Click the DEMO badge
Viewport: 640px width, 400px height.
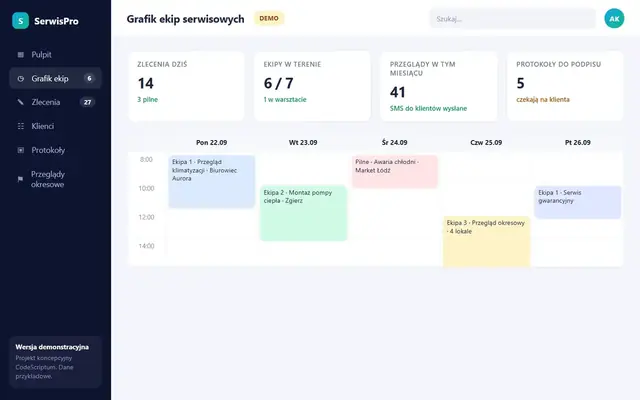(269, 18)
